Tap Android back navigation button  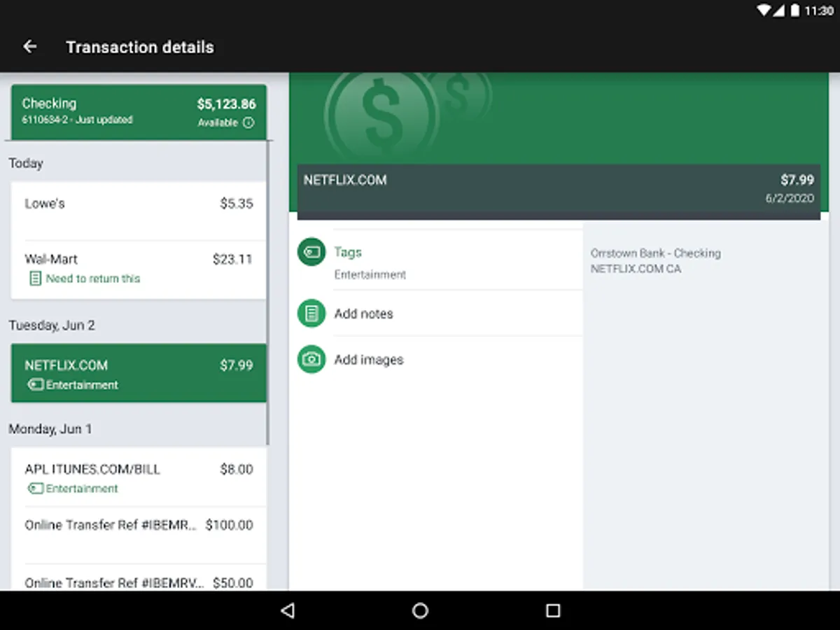pos(287,610)
